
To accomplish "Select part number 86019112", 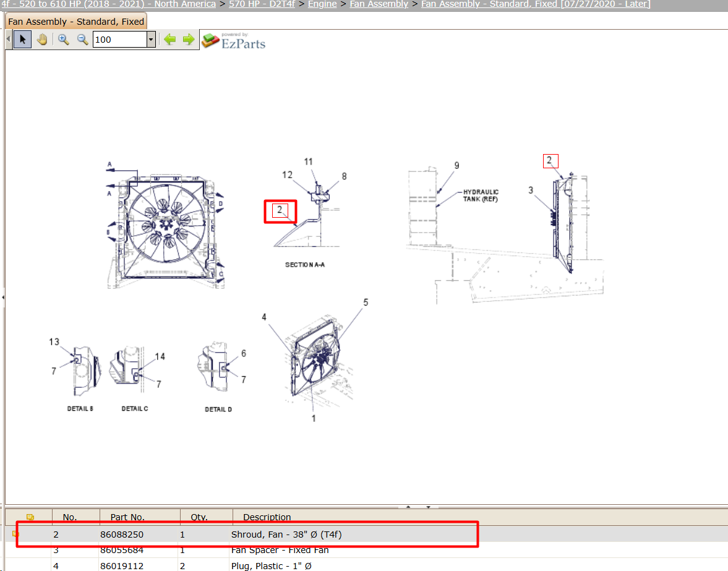I will tap(122, 566).
